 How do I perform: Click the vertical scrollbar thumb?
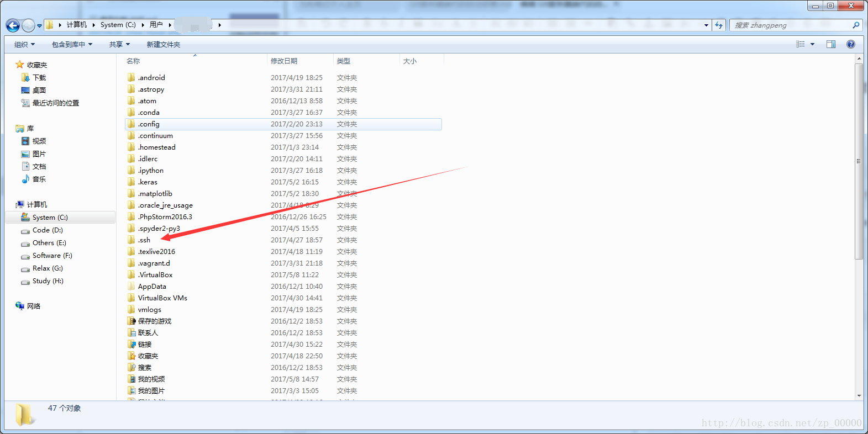click(859, 161)
